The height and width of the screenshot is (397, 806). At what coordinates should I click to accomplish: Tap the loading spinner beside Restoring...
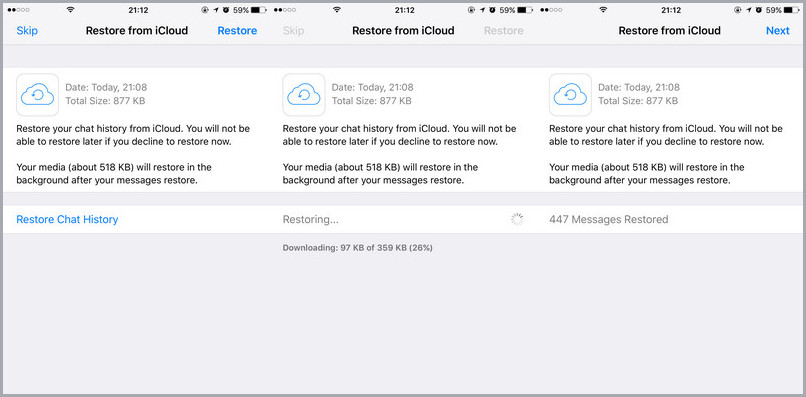click(517, 220)
